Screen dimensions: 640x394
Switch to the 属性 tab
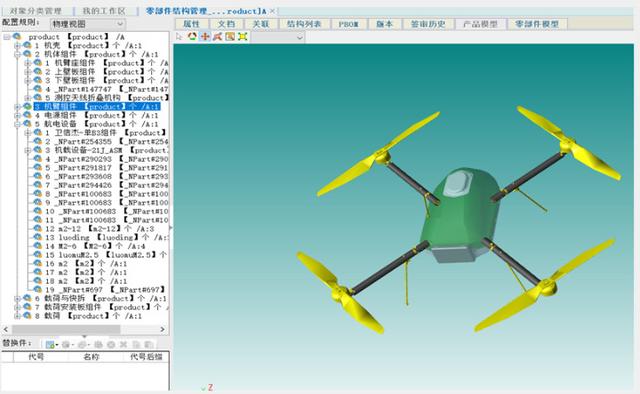[192, 24]
